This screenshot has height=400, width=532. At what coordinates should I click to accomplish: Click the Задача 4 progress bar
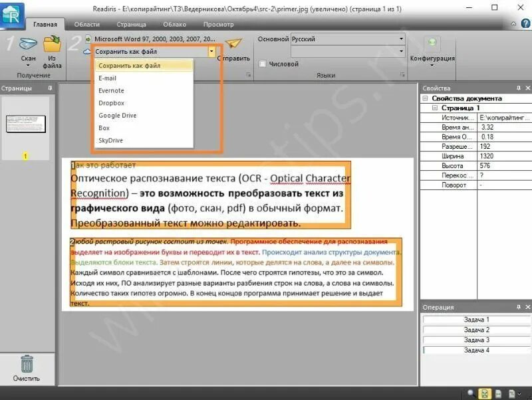(477, 350)
